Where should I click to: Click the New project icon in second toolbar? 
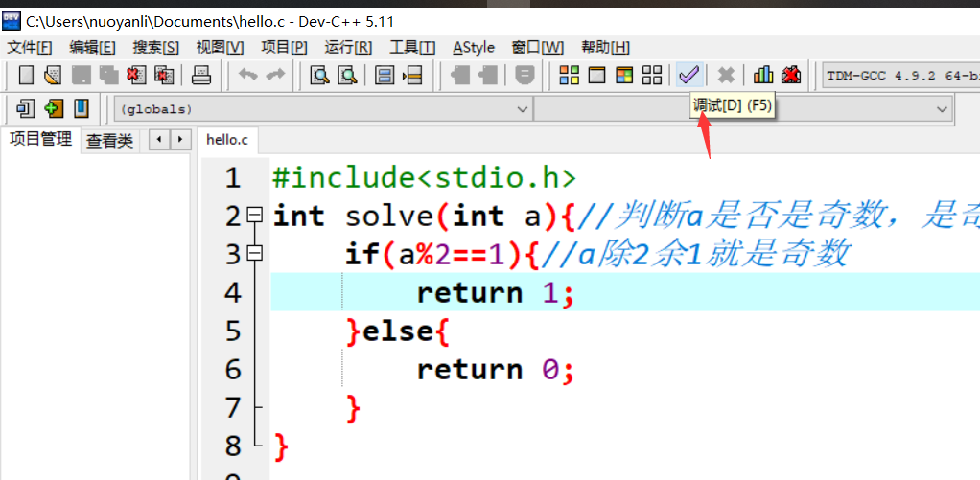(x=26, y=108)
